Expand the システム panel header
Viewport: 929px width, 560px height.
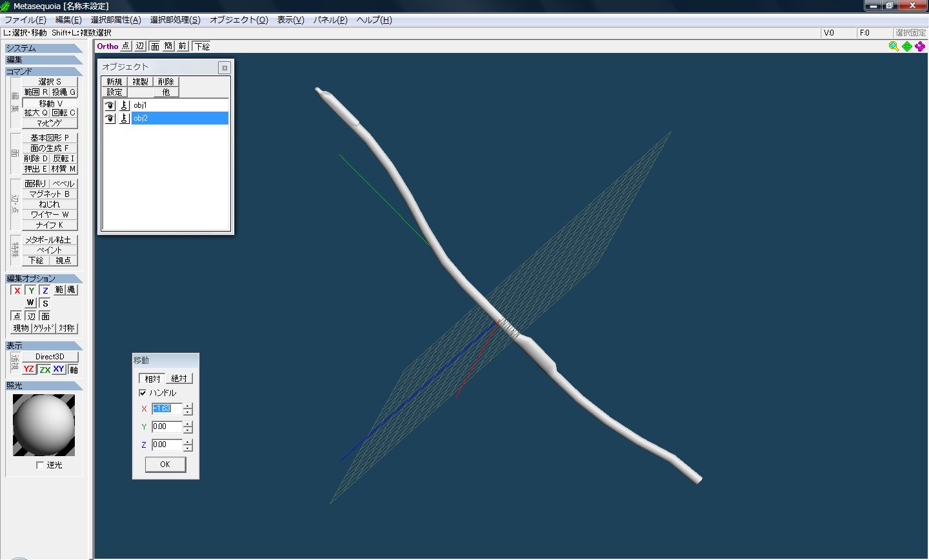coord(44,48)
